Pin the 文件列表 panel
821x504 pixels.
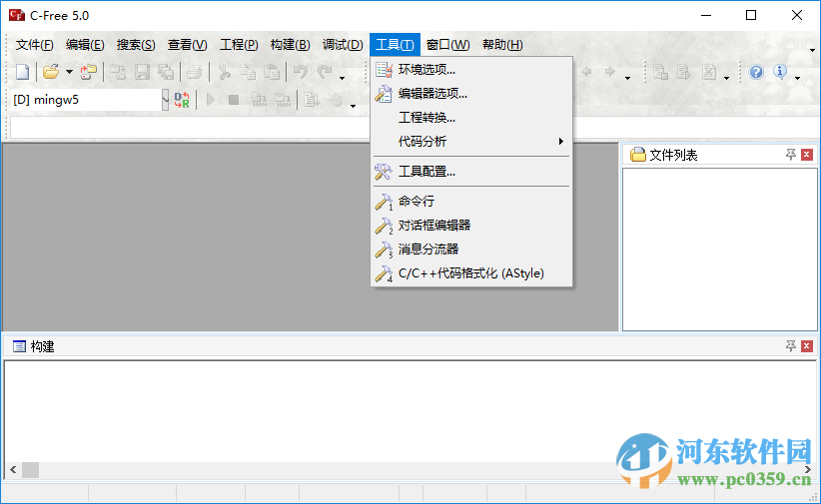pyautogui.click(x=791, y=155)
